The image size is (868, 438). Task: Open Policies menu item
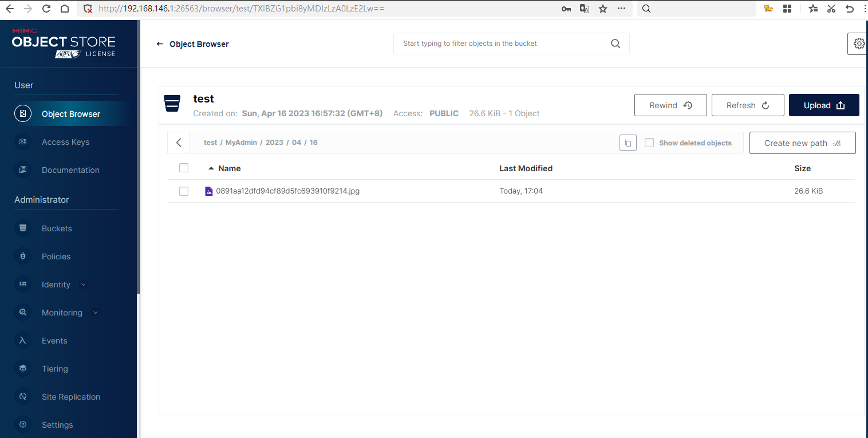coord(56,257)
